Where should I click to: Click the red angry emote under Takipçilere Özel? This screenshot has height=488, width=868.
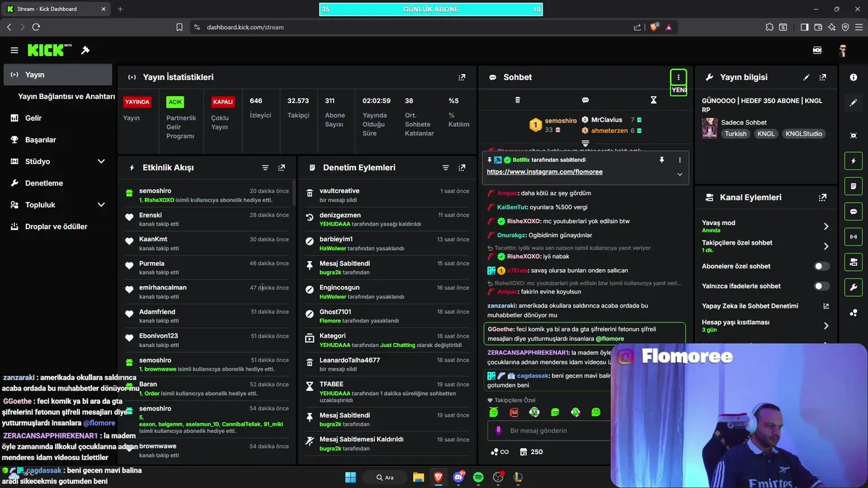pos(514,412)
